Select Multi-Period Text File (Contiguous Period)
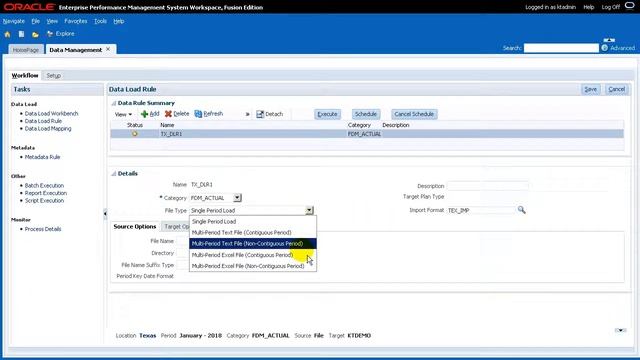 click(253, 233)
